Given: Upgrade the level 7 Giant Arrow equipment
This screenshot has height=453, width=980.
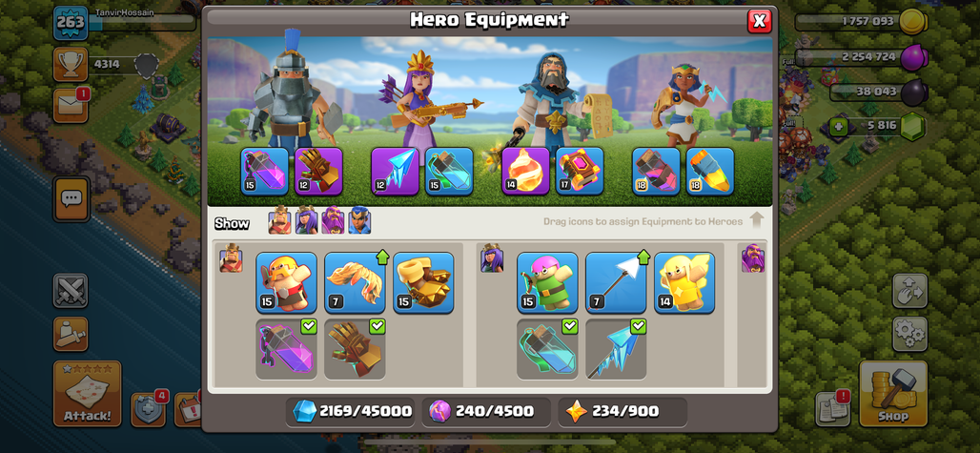Looking at the screenshot, I should pyautogui.click(x=616, y=282).
